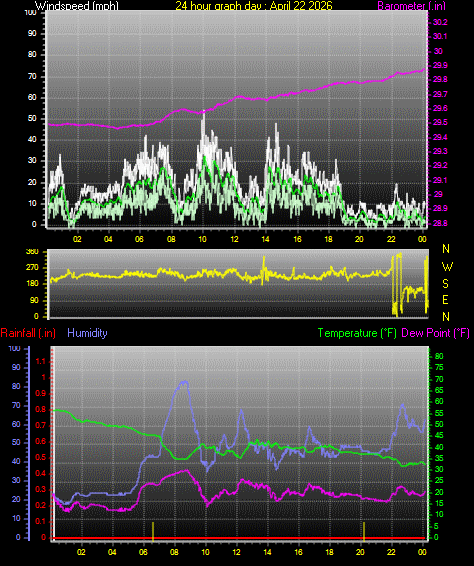The image size is (474, 566).
Task: Click the 270 tick on wind direction axis
Action: click(32, 268)
